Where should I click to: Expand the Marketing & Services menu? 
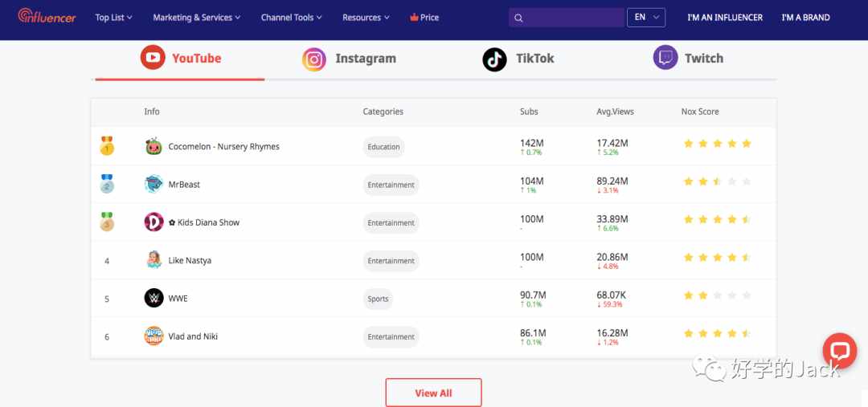pos(197,18)
